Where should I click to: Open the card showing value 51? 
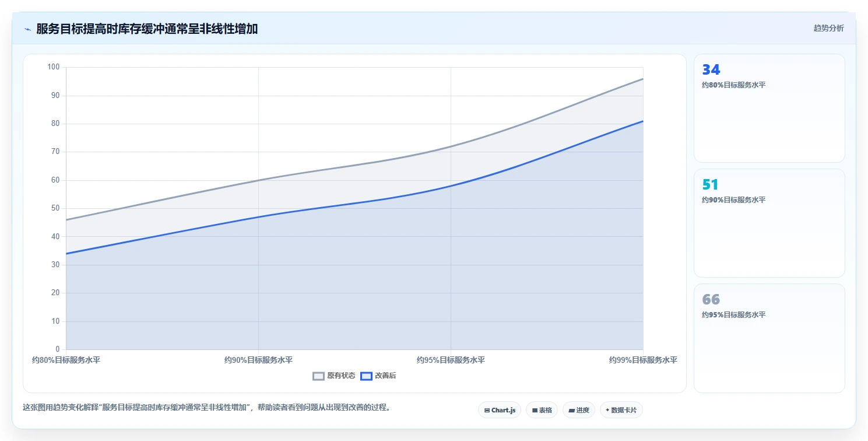click(x=769, y=223)
